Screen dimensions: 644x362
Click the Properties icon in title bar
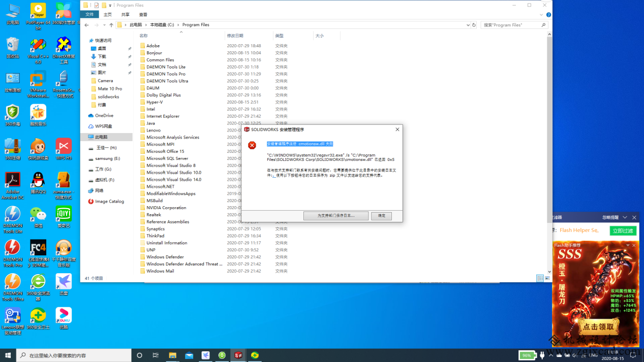[97, 6]
